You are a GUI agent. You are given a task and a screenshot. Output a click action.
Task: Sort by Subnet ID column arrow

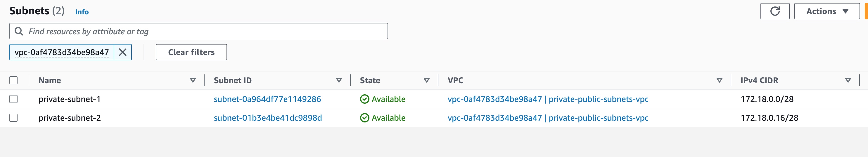(x=339, y=80)
